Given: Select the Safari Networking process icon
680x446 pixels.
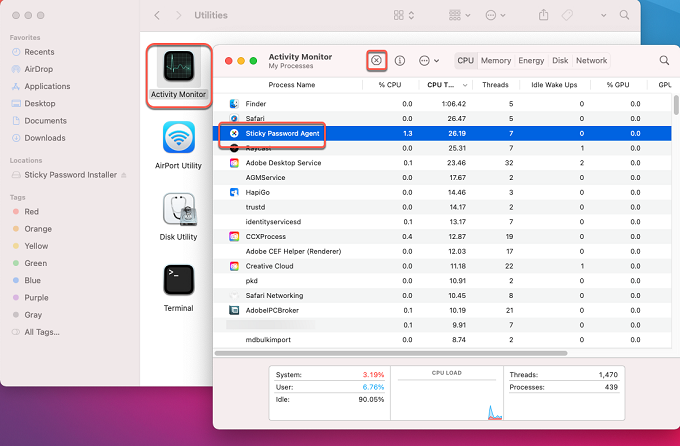Looking at the screenshot, I should tap(234, 295).
